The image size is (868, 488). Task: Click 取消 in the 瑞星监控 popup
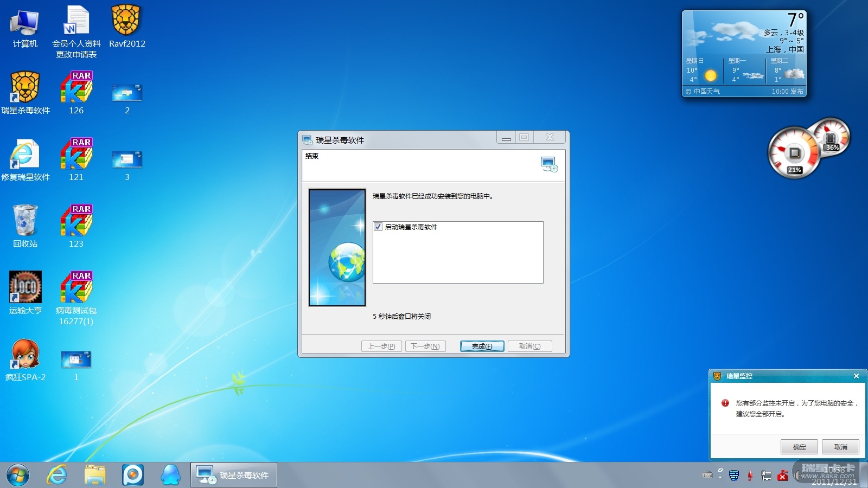pyautogui.click(x=840, y=447)
